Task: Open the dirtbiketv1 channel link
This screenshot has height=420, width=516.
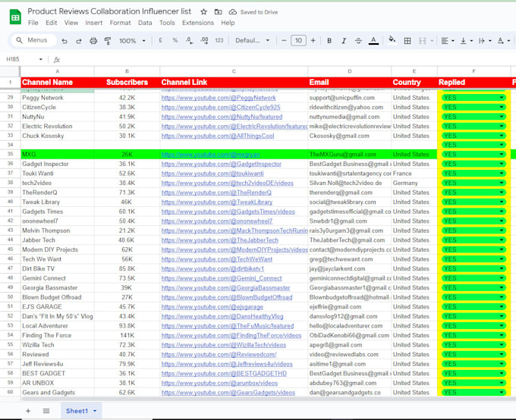Action: pos(212,268)
